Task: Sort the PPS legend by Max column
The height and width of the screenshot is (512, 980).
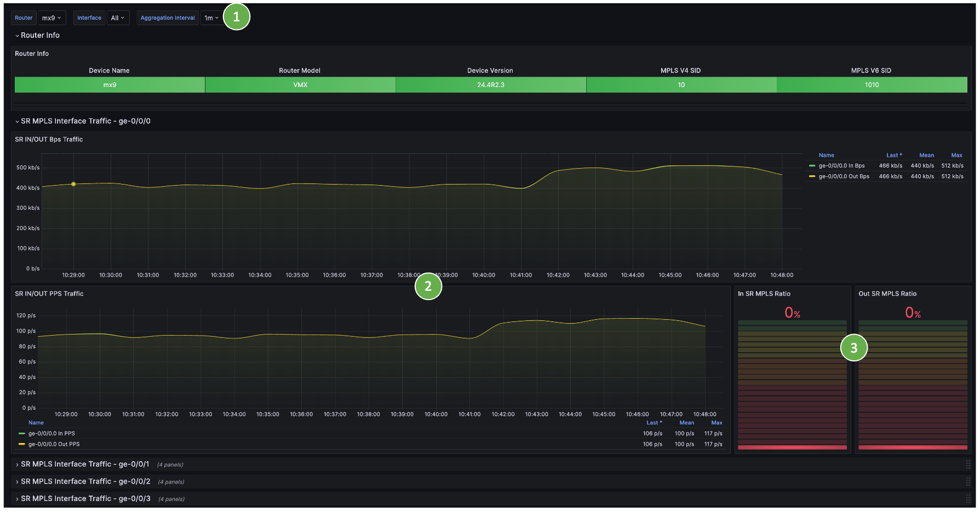Action: 717,423
